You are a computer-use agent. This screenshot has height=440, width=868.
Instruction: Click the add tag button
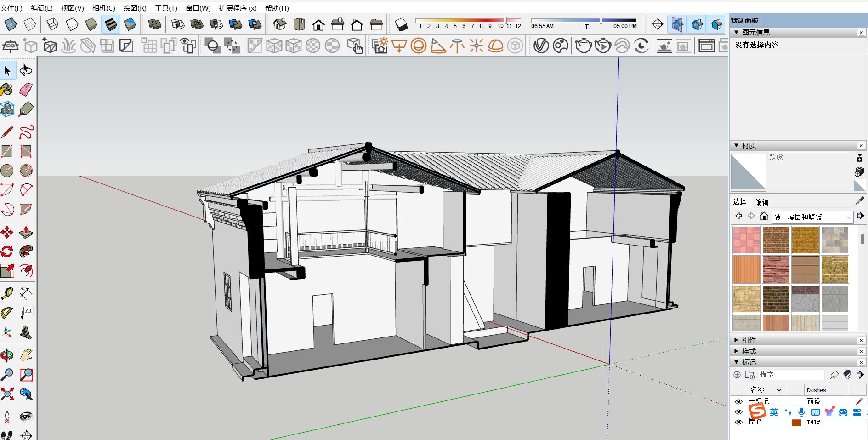[x=737, y=375]
